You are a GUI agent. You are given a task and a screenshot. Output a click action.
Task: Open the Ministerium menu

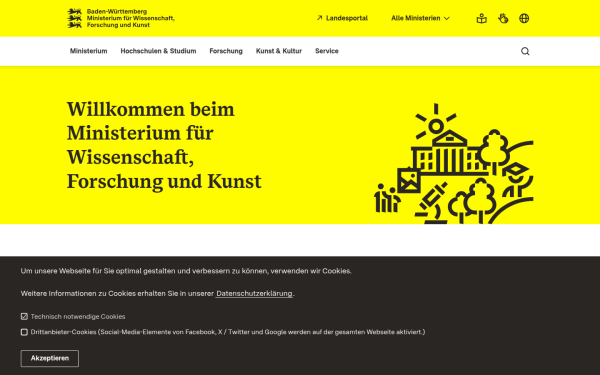coord(88,51)
